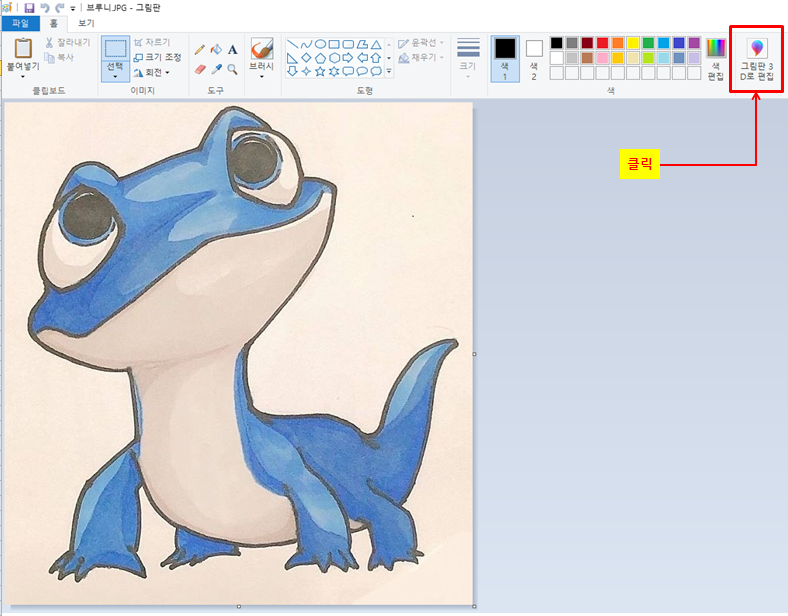Activate 색 1 (Color 1) foreground box
This screenshot has height=616, width=788.
click(x=505, y=58)
